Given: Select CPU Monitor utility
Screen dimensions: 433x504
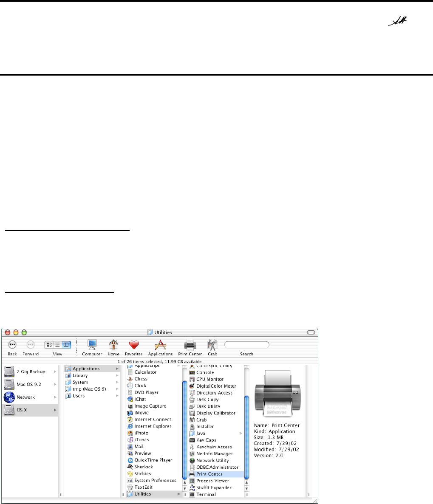Looking at the screenshot, I should point(216,379).
